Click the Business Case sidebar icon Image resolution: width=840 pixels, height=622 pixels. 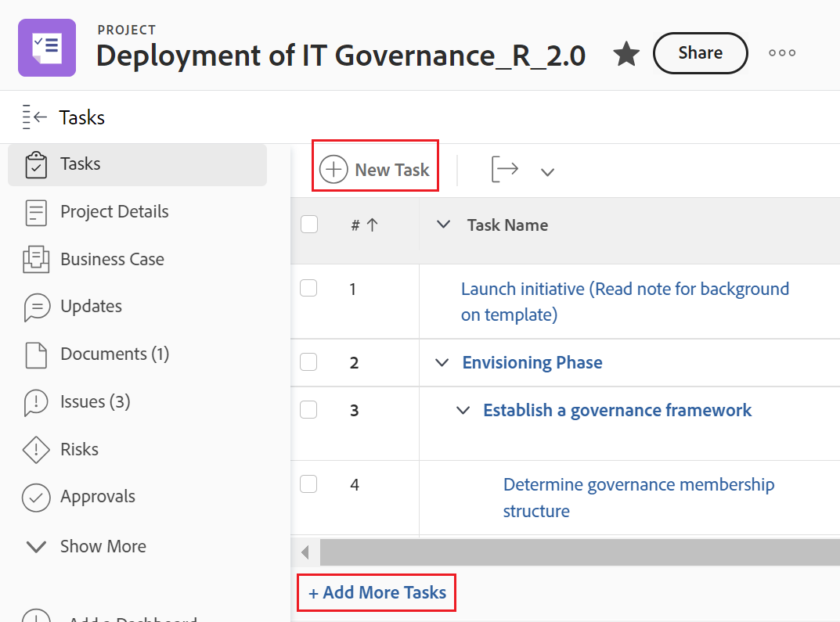(36, 260)
